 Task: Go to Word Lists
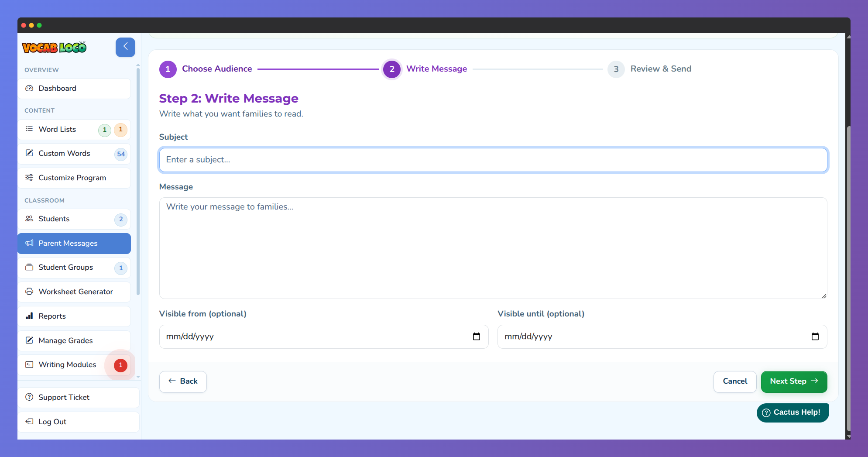pos(74,130)
